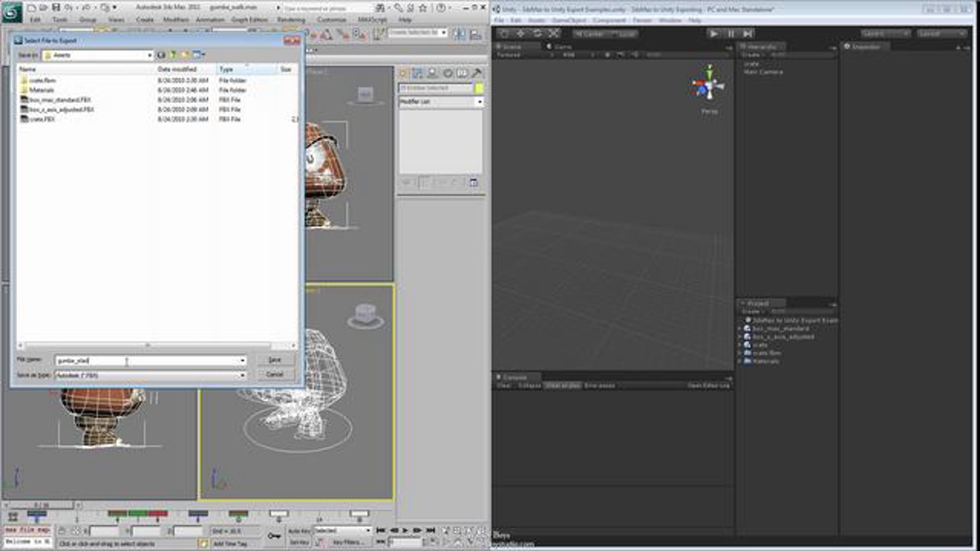Open the 3ds Max Tools menu
Viewport: 980px width, 551px height.
[x=60, y=20]
